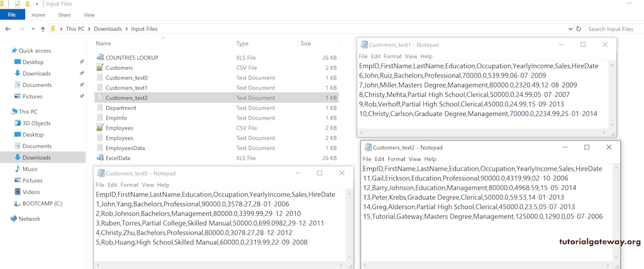This screenshot has height=269, width=644.
Task: Sort files by Type column header
Action: point(243,43)
